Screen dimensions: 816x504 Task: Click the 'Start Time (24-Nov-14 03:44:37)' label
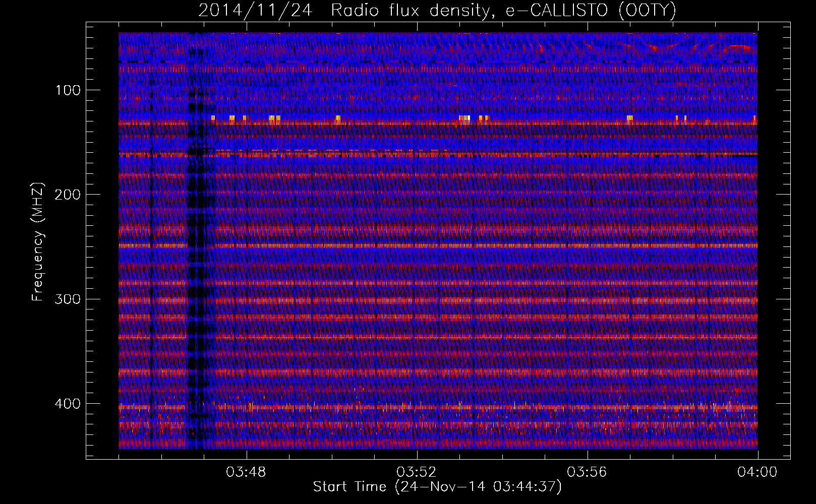pos(437,487)
